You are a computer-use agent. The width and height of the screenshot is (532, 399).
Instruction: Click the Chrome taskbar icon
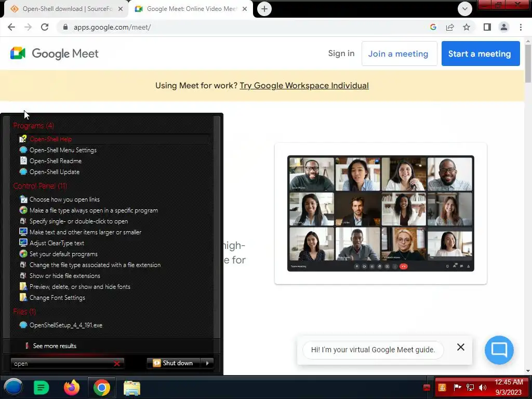(x=101, y=388)
